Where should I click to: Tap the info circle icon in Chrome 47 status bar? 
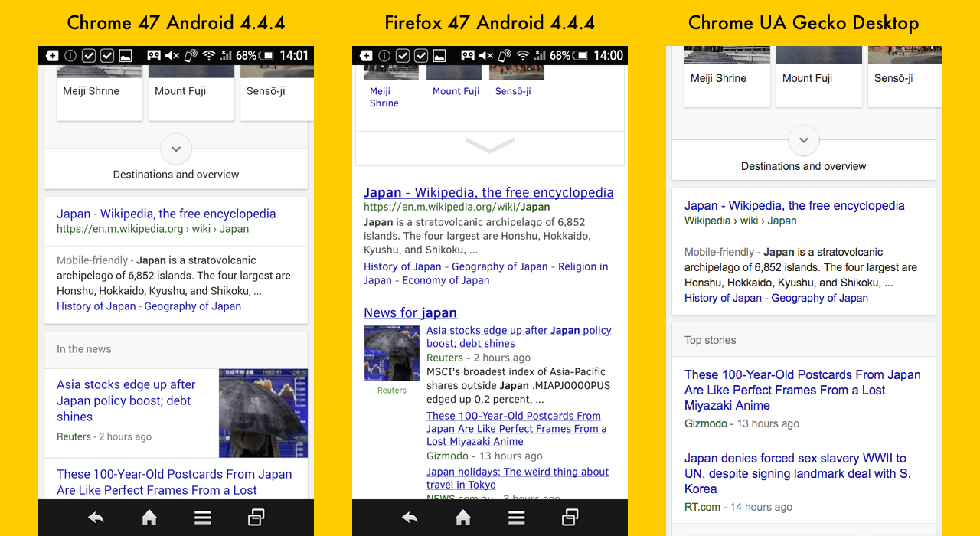coord(70,55)
